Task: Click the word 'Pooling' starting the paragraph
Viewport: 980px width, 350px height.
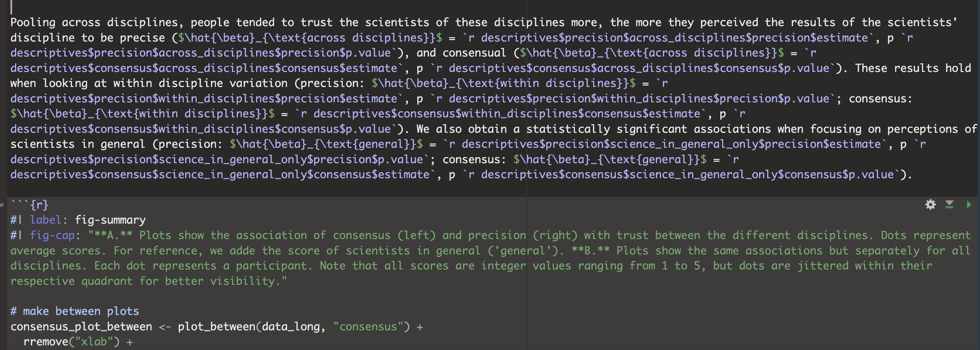Action: (33, 23)
